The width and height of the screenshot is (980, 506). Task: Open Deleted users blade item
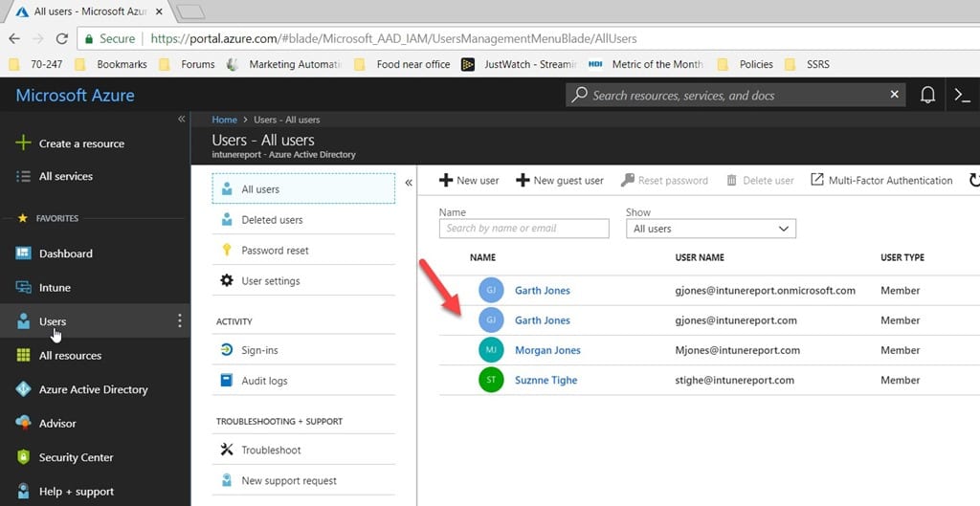[303, 220]
